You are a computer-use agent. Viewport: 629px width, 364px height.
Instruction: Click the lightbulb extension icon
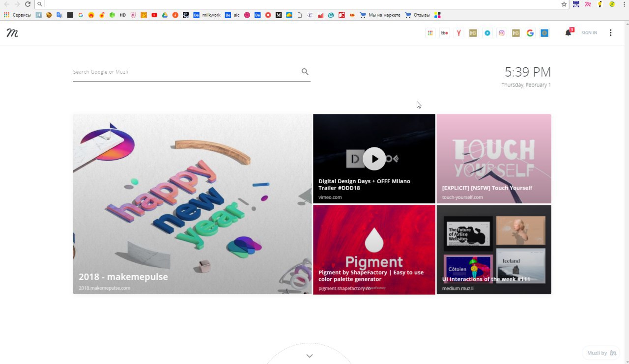click(x=600, y=4)
